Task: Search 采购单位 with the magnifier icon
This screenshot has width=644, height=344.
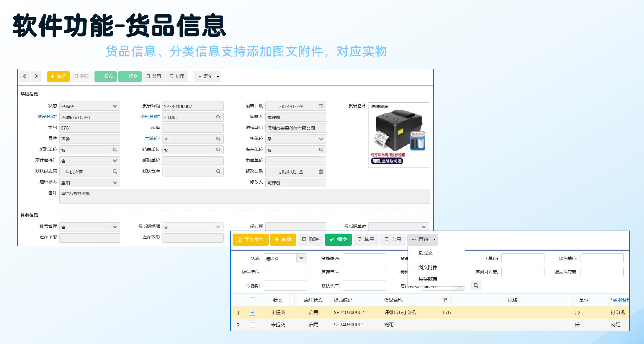Action: pyautogui.click(x=115, y=150)
